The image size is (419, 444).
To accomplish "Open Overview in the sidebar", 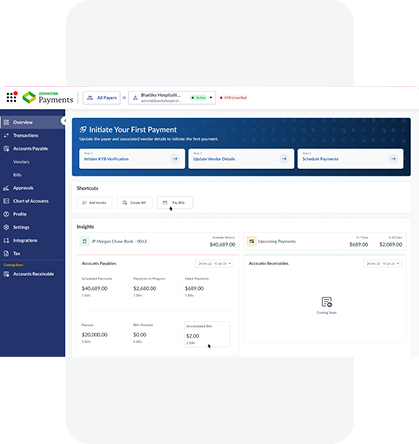I will point(32,122).
